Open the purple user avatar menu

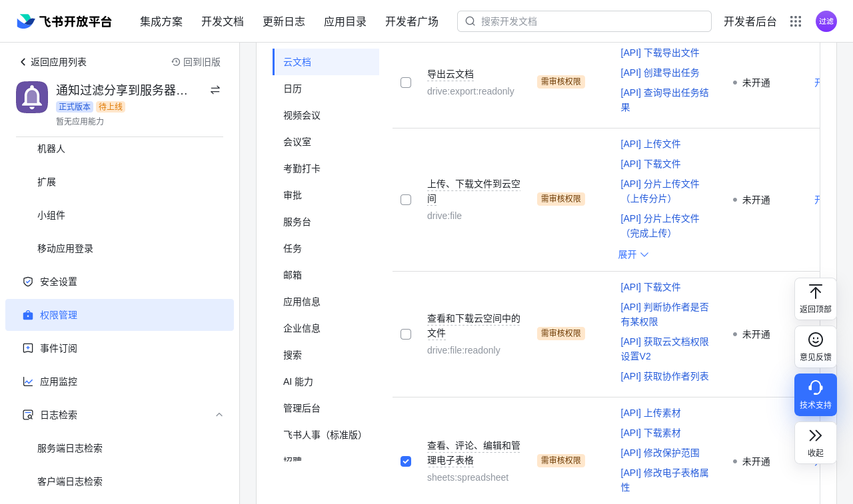[x=826, y=21]
